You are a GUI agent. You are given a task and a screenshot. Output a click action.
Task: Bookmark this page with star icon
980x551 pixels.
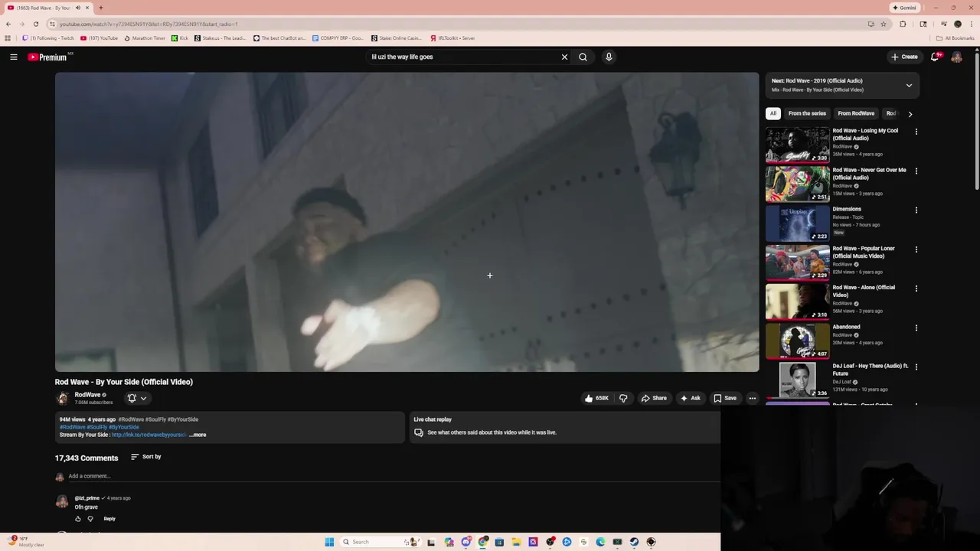[883, 24]
